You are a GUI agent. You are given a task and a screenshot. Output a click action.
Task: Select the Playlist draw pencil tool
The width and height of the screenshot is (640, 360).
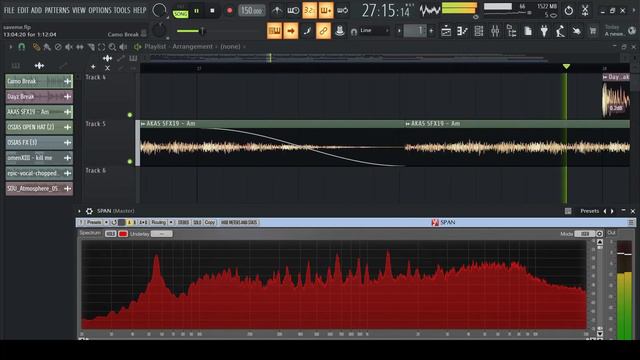tap(36, 47)
